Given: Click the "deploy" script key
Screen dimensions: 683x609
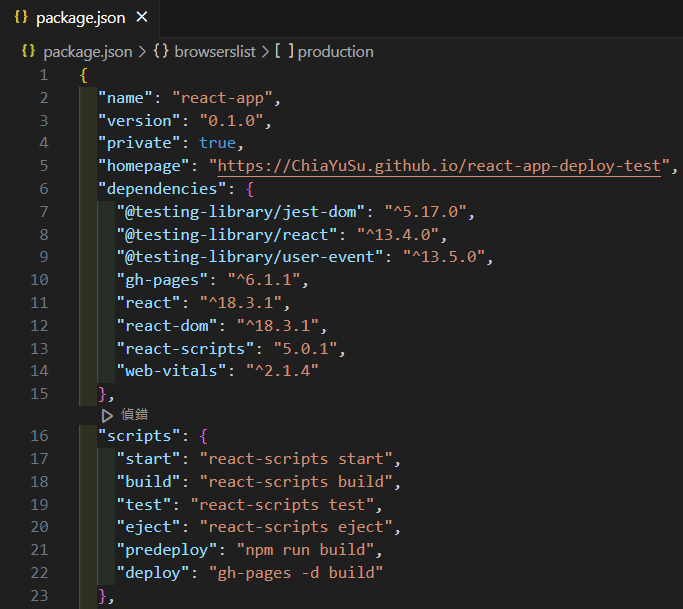Looking at the screenshot, I should pyautogui.click(x=153, y=573).
